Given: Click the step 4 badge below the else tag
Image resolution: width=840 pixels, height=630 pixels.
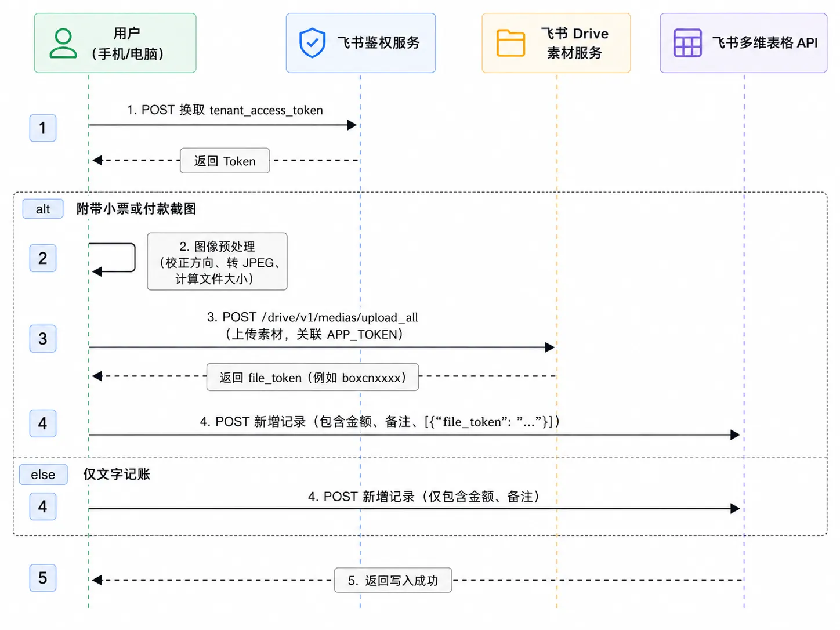Looking at the screenshot, I should point(43,506).
